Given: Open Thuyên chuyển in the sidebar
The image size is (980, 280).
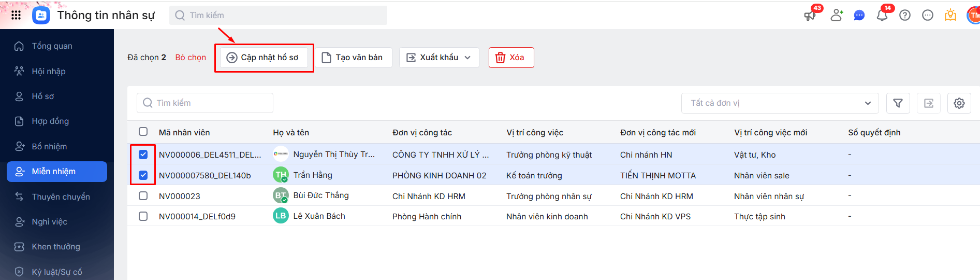Looking at the screenshot, I should pos(61,197).
